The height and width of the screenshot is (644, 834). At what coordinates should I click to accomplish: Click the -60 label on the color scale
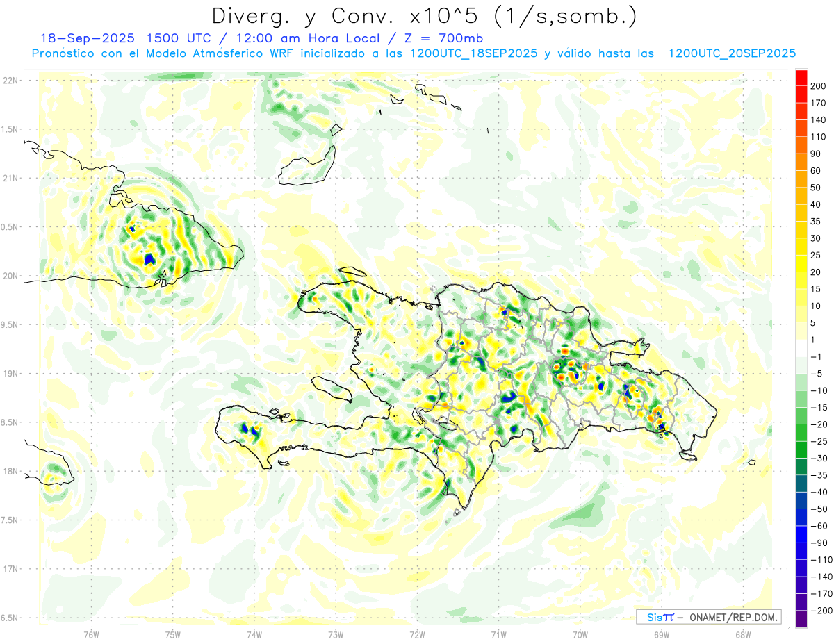817,526
